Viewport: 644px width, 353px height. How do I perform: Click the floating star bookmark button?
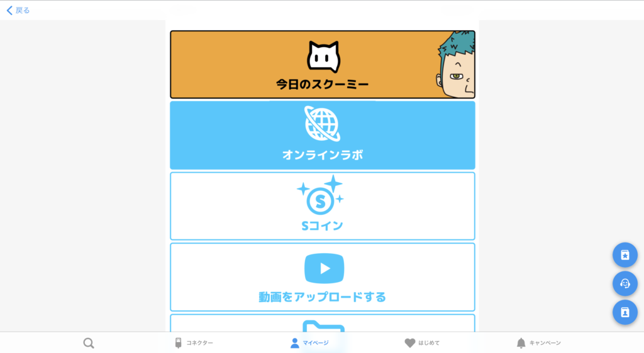625,255
